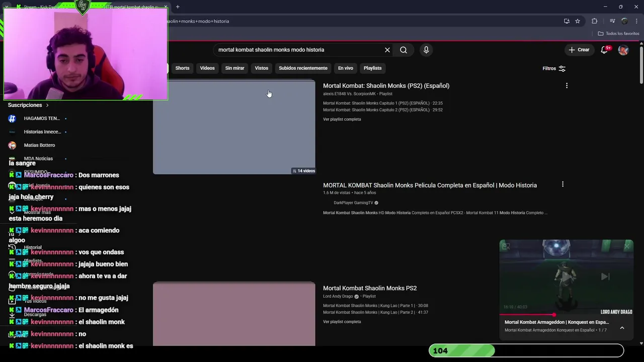Select the Vistos filter chip
This screenshot has height=362, width=644.
coord(262,68)
